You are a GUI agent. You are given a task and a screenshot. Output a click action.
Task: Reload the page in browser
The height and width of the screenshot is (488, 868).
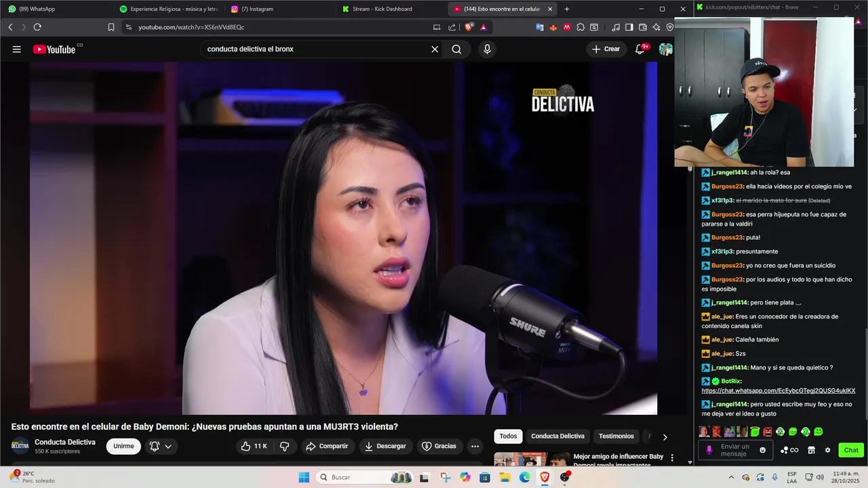(37, 27)
